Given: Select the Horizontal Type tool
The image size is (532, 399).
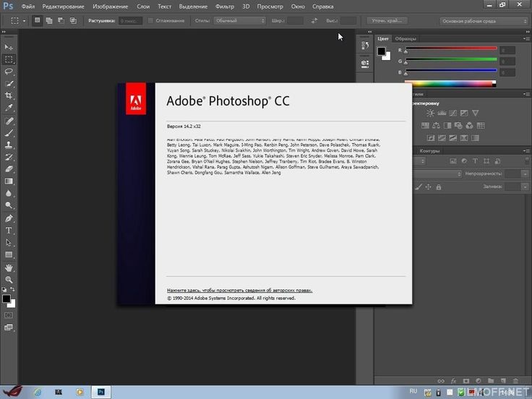Looking at the screenshot, I should point(9,231).
